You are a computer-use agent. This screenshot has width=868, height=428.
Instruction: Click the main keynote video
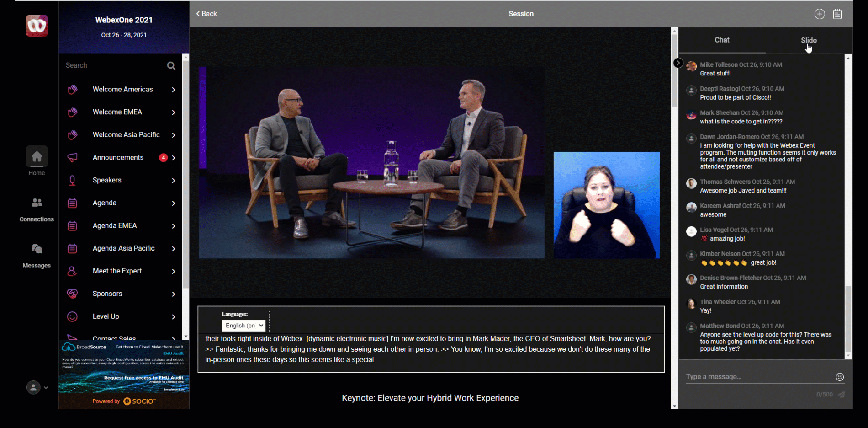point(371,163)
